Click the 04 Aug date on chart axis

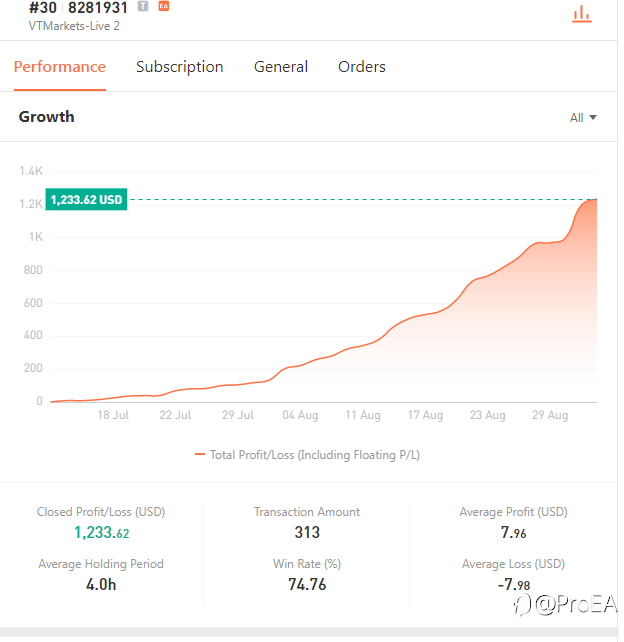300,415
